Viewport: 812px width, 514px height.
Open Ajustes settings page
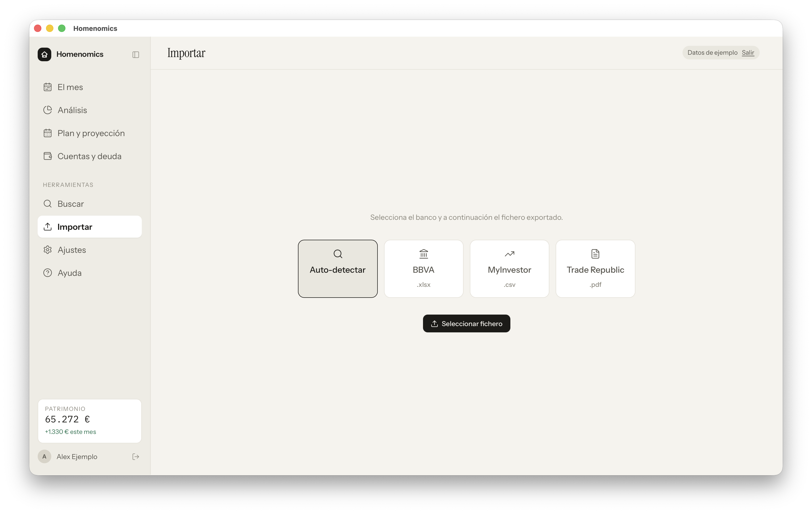click(x=90, y=250)
